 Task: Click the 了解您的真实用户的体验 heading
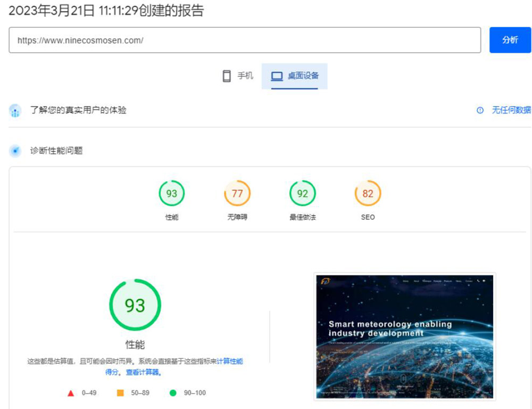[78, 110]
